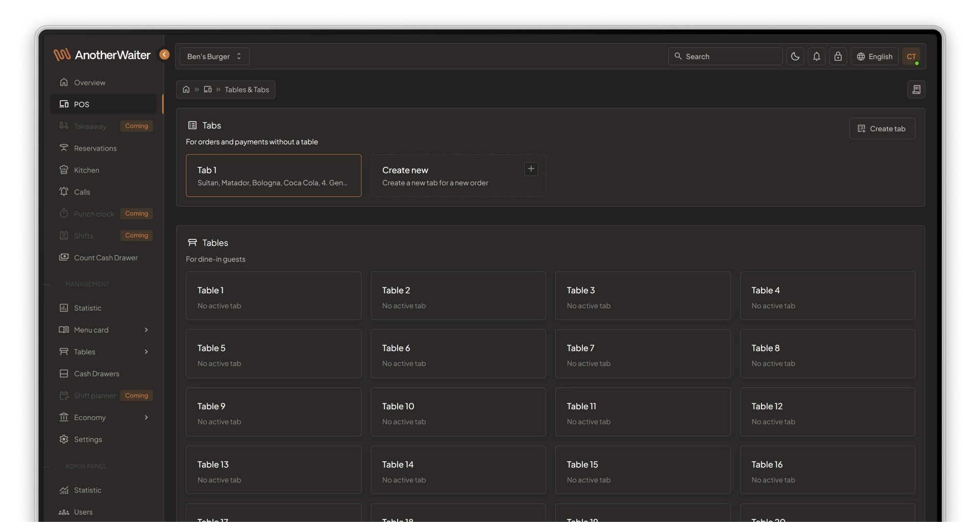
Task: Open the Ben's Burger restaurant selector
Action: (214, 57)
